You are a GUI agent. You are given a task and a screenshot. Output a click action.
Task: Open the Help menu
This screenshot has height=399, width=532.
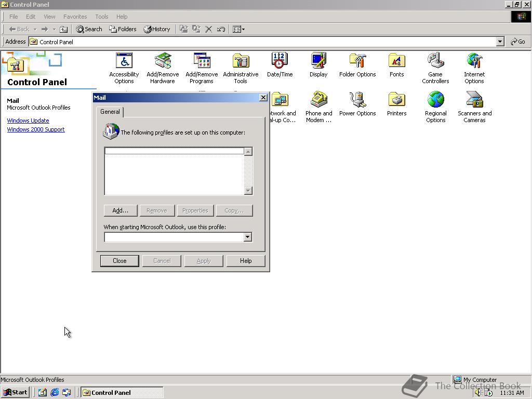click(x=122, y=17)
